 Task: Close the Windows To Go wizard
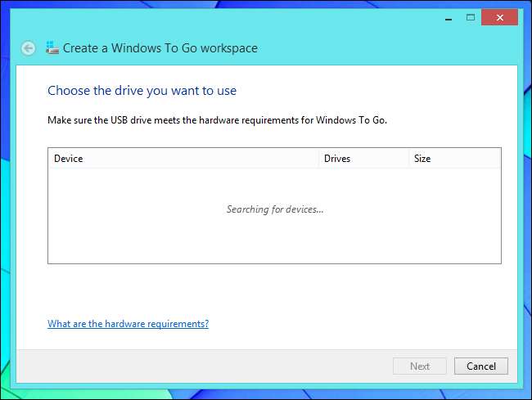[x=499, y=18]
